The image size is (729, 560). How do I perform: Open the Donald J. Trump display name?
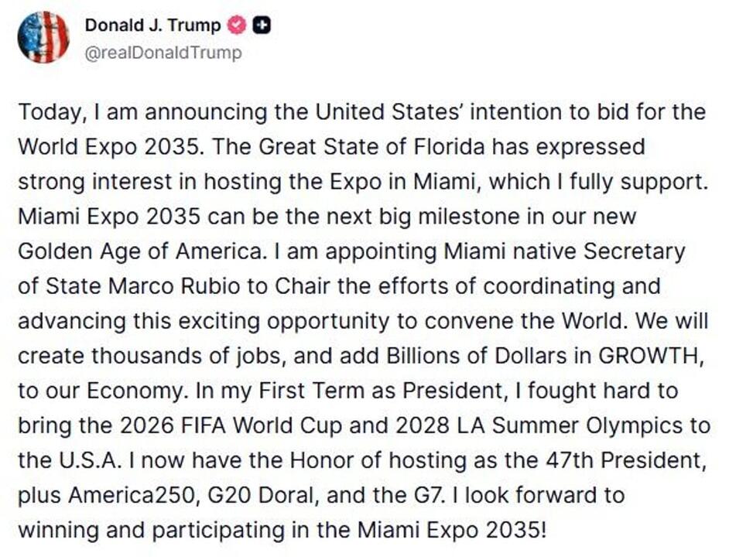click(152, 26)
